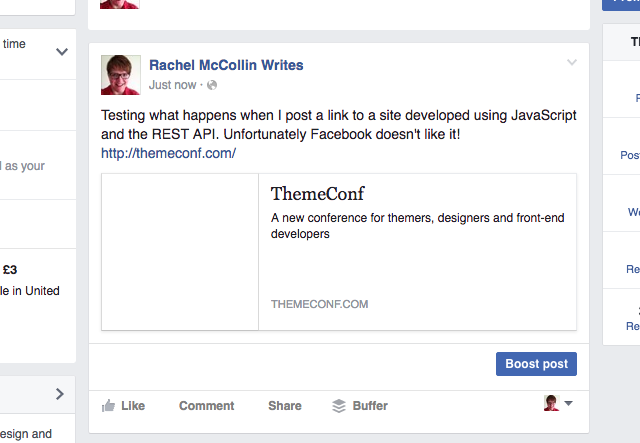Click the THEMECONF.COM domain text
The image size is (640, 443).
320,304
